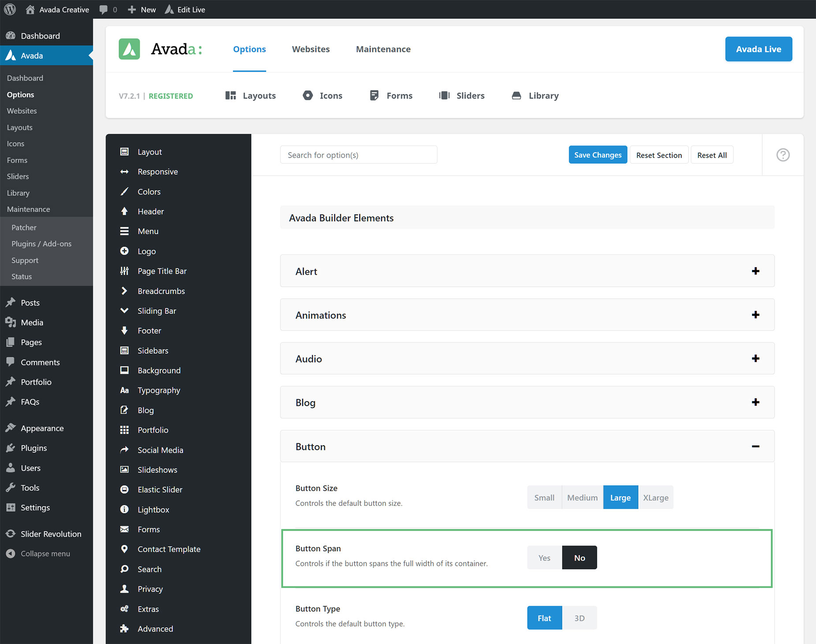Set Button Span to Yes
This screenshot has height=644, width=816.
tap(544, 558)
